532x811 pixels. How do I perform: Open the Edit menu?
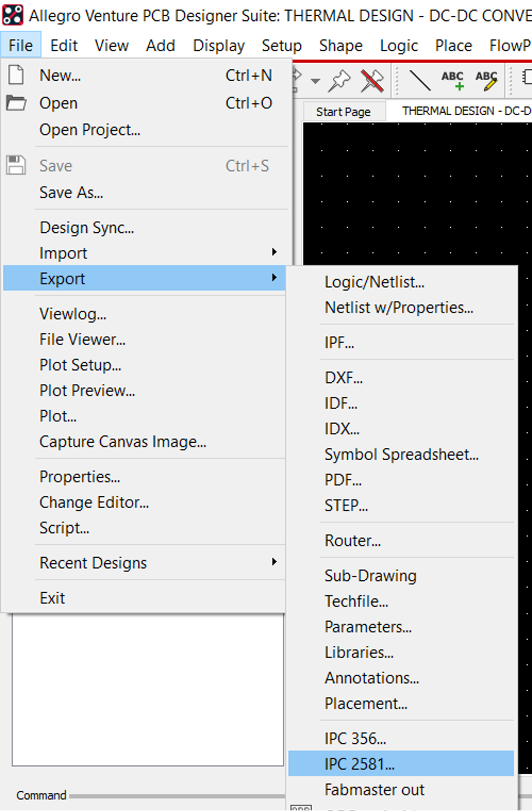(x=64, y=46)
